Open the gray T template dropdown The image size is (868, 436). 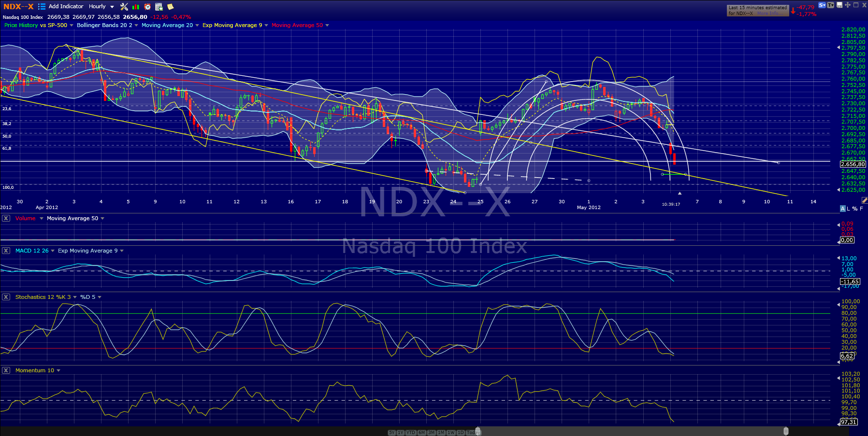pyautogui.click(x=831, y=5)
